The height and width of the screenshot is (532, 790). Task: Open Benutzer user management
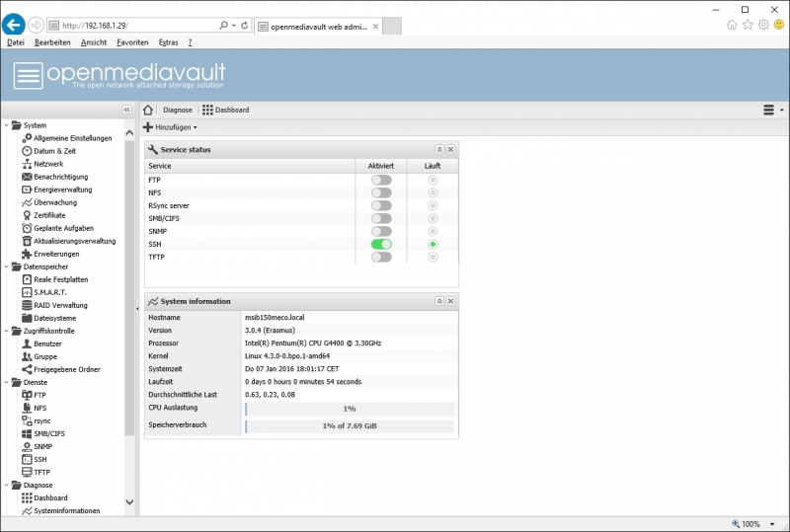click(41, 343)
